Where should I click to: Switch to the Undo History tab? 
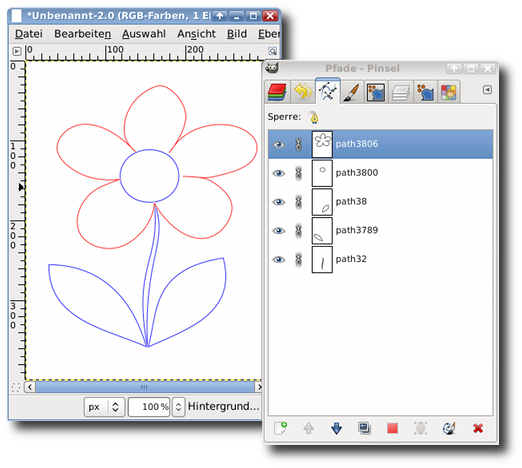(x=303, y=92)
